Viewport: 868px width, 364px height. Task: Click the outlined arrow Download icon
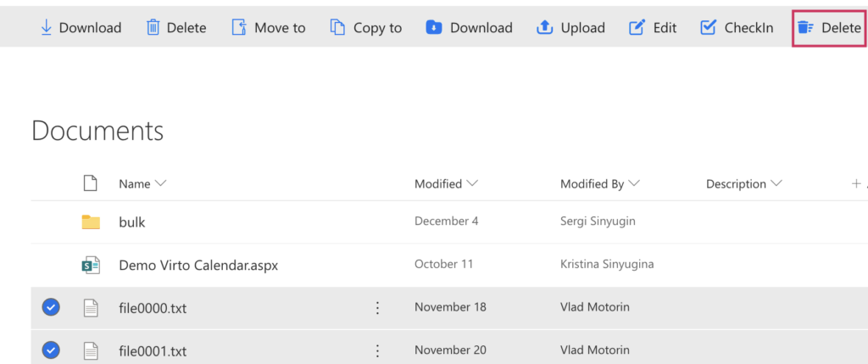tap(47, 27)
